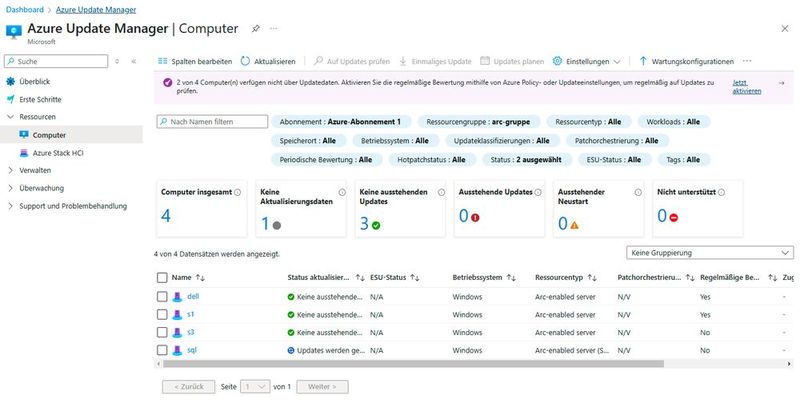Collapse the sidebar with double-chevron icon
This screenshot has height=407, width=800.
[x=134, y=61]
